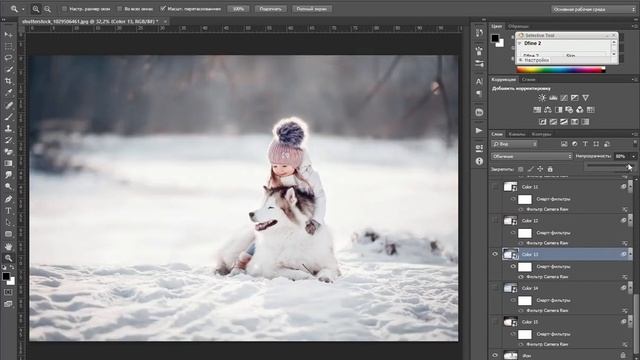
Task: Show the Color 11 layer
Action: tap(495, 187)
